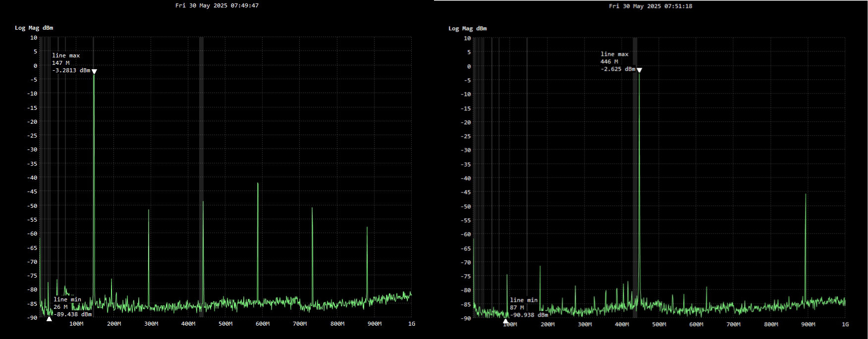Click the min marker triangle at 87 M
868x339 pixels.
pyautogui.click(x=505, y=321)
